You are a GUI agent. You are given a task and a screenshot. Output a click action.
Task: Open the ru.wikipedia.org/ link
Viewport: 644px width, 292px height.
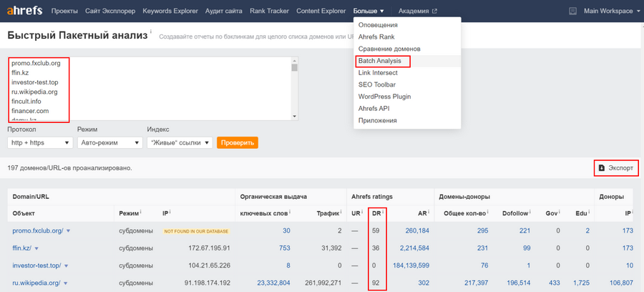pos(36,283)
